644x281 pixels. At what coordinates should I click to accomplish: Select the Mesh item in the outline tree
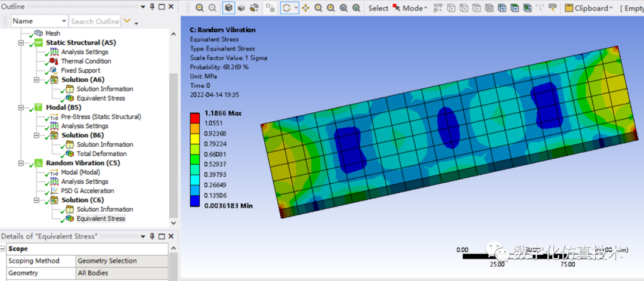(x=52, y=33)
